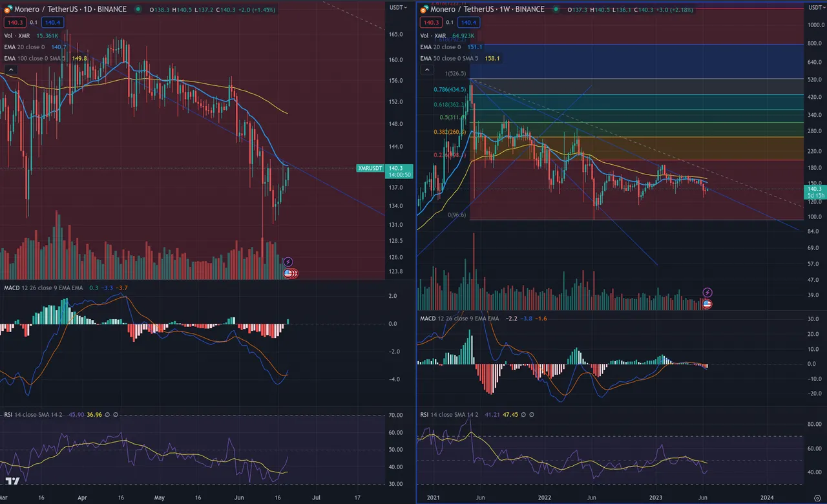This screenshot has width=827, height=504.
Task: Click the 0.1 spread value on the 1D chart
Action: pyautogui.click(x=34, y=23)
